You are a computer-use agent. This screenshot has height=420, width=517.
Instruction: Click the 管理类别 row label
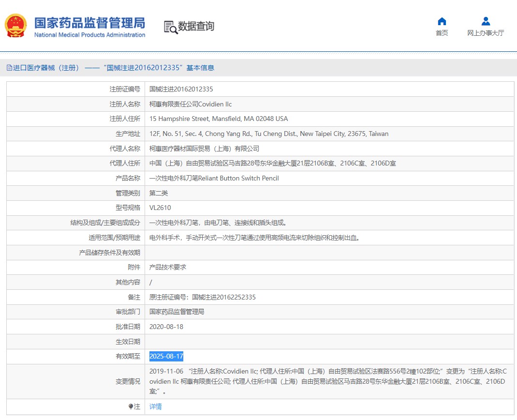(x=128, y=193)
